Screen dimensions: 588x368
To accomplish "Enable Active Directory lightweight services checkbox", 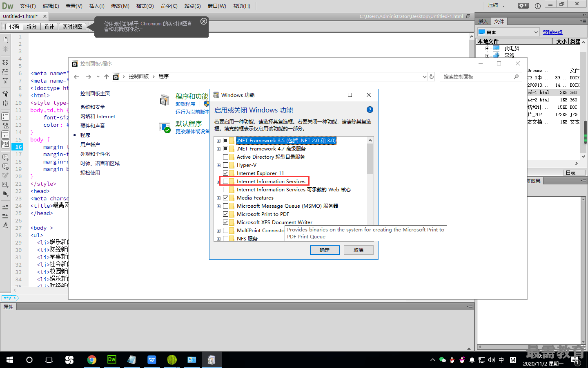I will tap(225, 157).
